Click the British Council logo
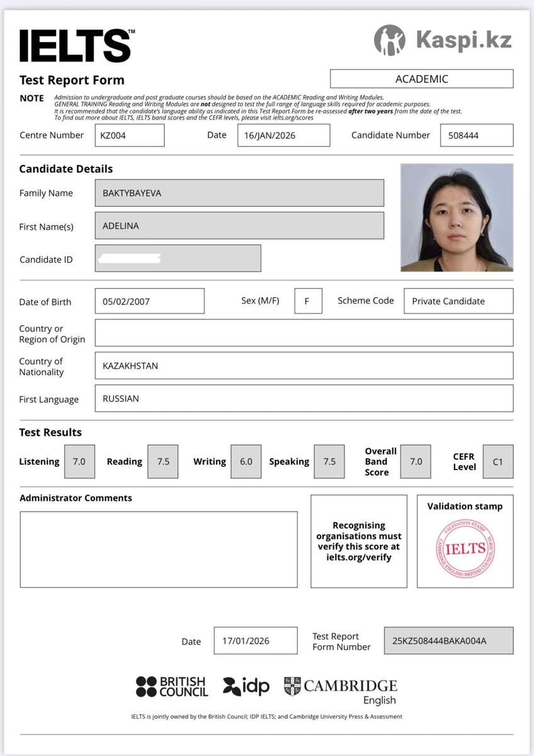This screenshot has width=534, height=756. click(x=172, y=686)
